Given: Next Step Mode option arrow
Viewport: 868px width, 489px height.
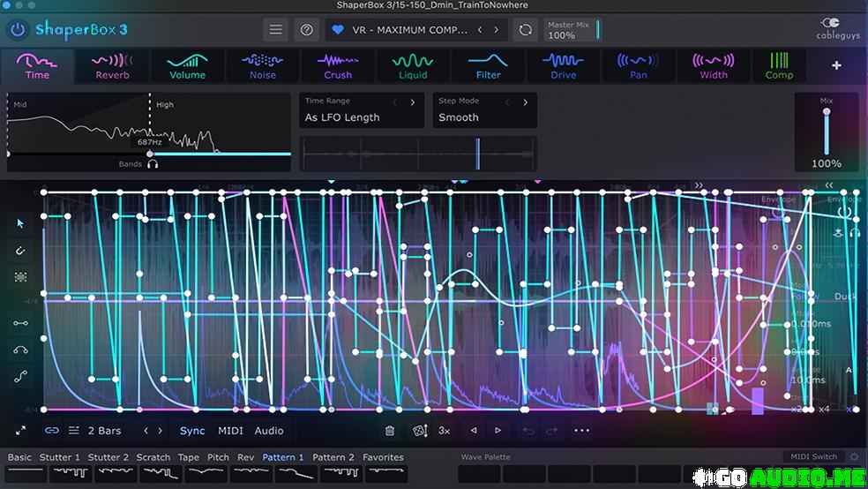Looking at the screenshot, I should pos(526,102).
